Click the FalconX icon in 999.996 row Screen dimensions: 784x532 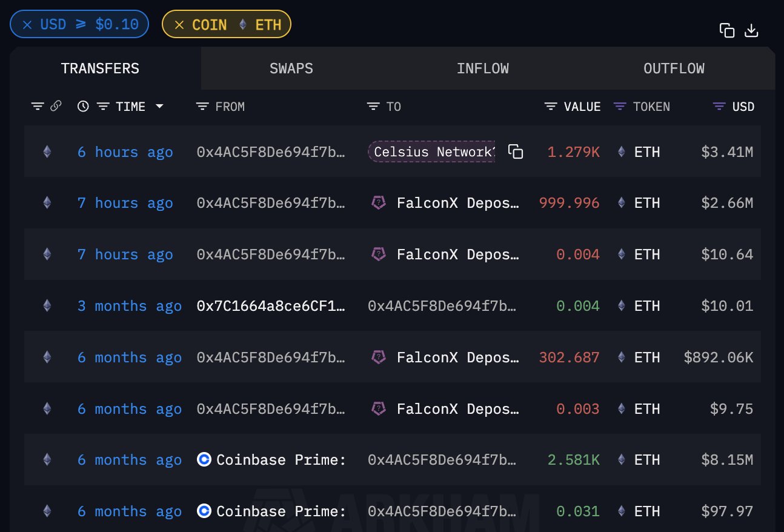point(378,204)
